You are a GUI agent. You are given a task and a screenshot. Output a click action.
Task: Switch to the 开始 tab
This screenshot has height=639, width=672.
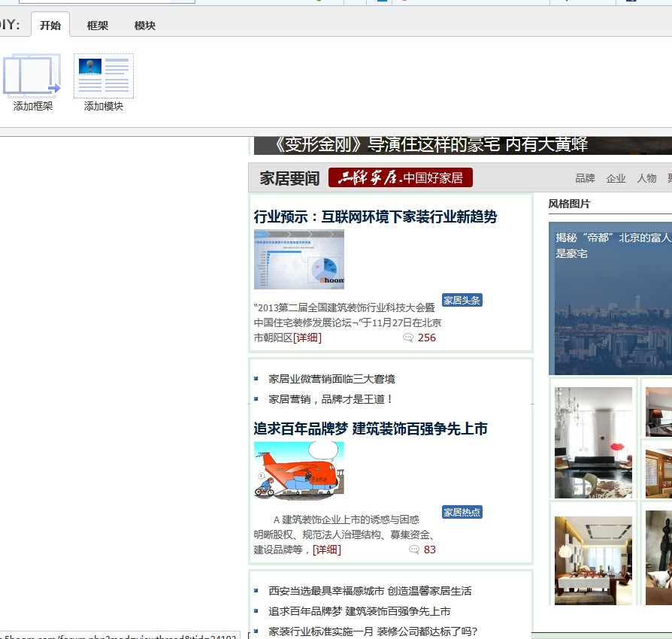50,26
